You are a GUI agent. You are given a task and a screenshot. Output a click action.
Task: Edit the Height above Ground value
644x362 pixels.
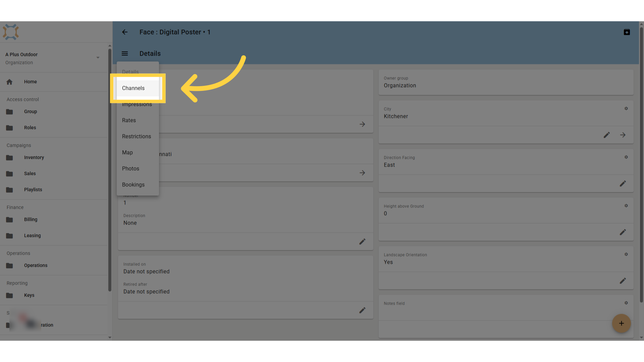(x=623, y=232)
